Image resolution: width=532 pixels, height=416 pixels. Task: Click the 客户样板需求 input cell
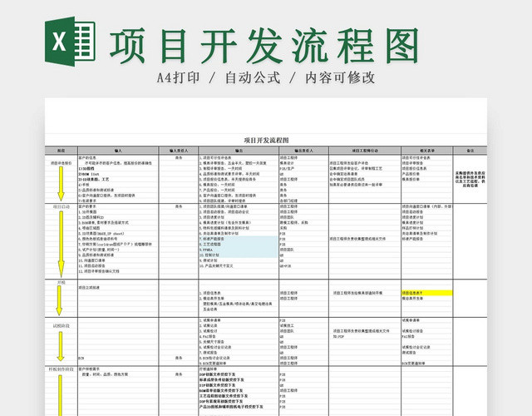coord(89,369)
